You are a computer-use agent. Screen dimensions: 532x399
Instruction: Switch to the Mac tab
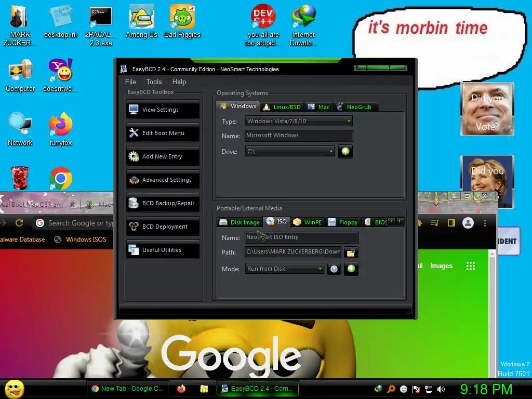(x=318, y=107)
